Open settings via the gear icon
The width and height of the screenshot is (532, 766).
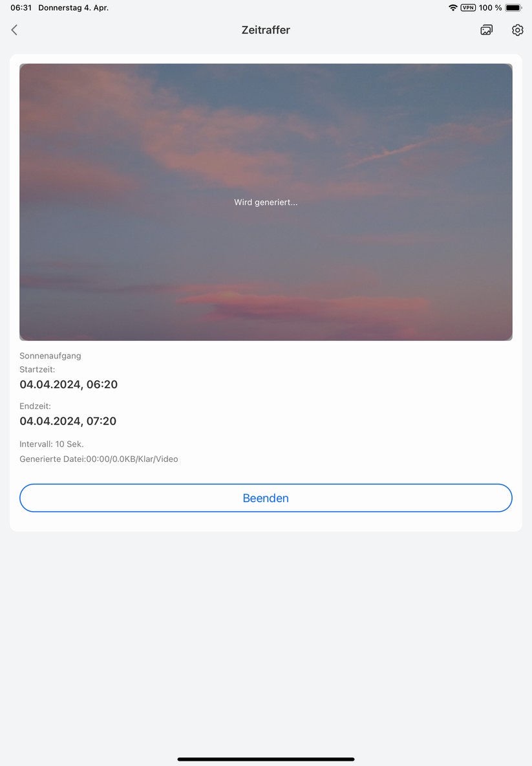[517, 30]
